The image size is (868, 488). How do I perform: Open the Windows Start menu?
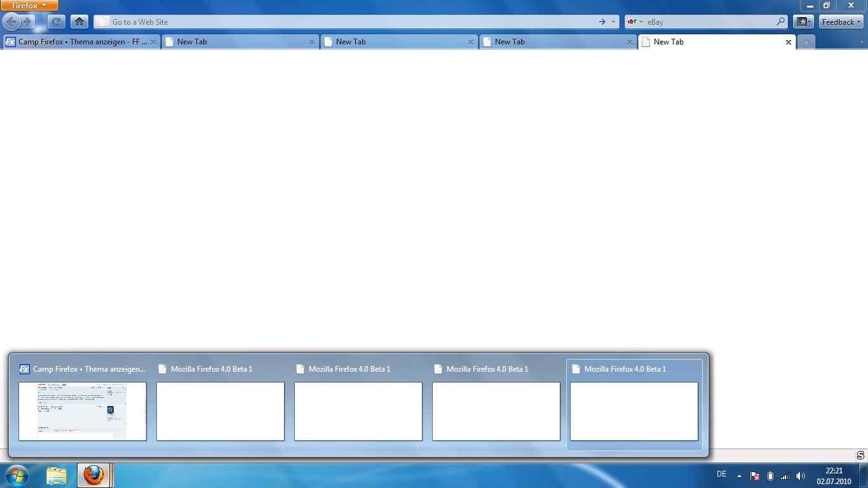(x=17, y=475)
